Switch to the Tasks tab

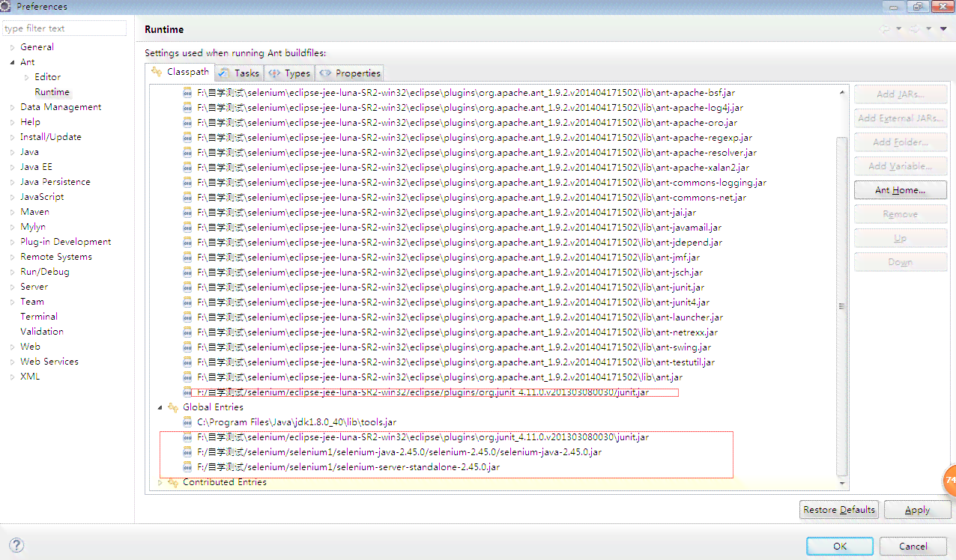239,73
